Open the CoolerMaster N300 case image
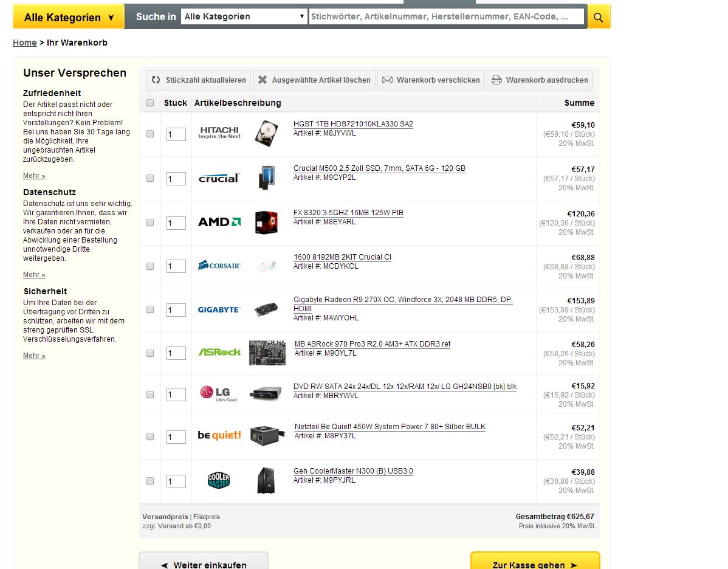The image size is (728, 569). click(266, 480)
